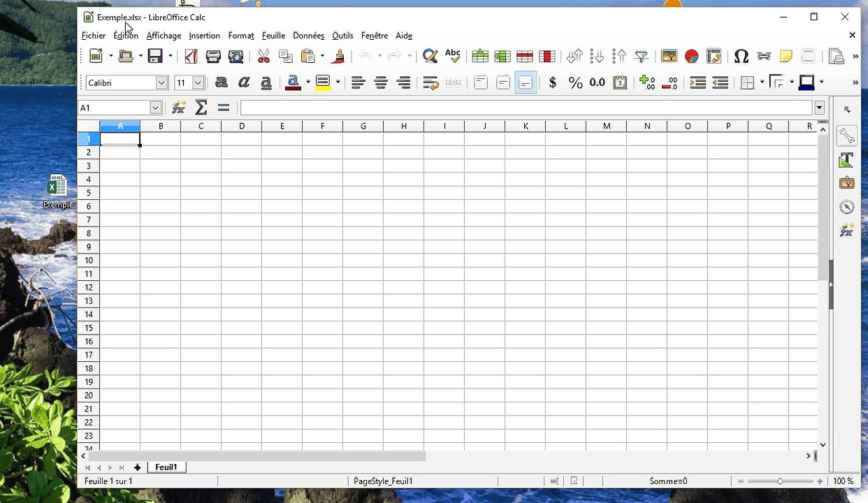Insert chart icon
The height and width of the screenshot is (503, 868).
(x=691, y=57)
